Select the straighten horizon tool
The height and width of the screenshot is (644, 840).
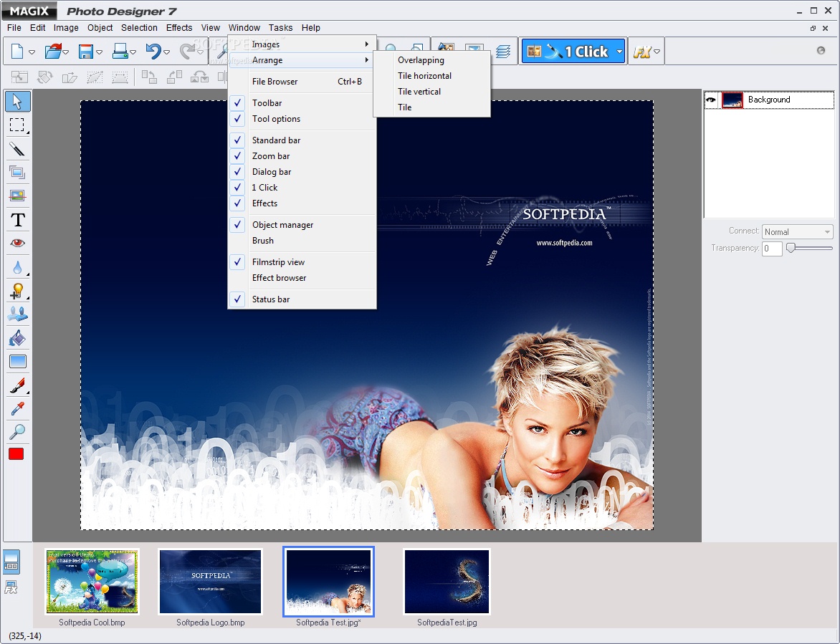(x=17, y=196)
